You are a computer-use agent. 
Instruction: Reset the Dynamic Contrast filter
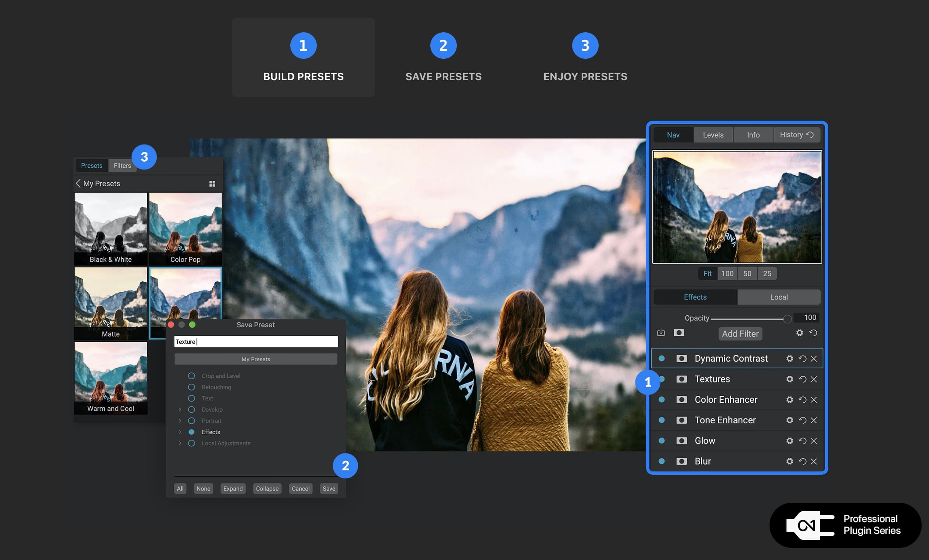tap(802, 358)
